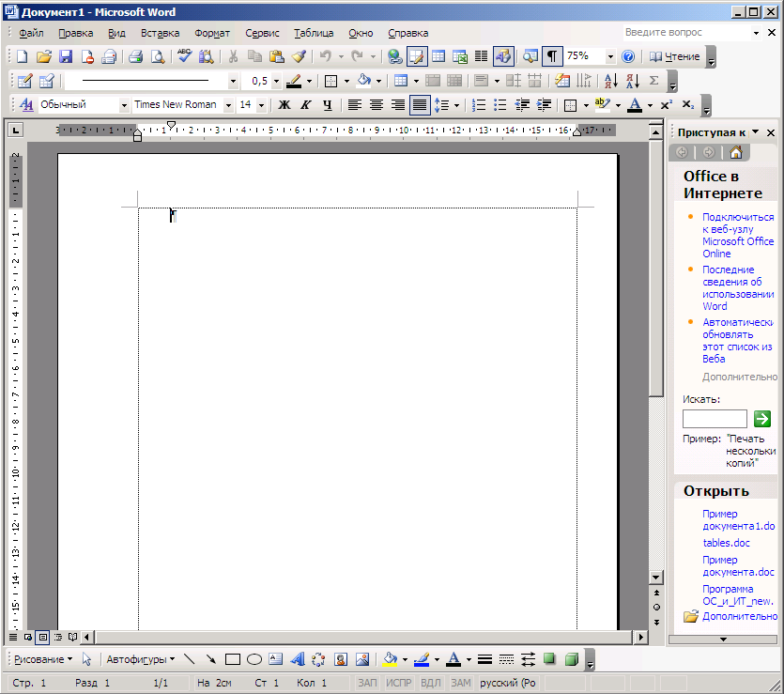Click Введите вопрос help question box
Image resolution: width=784 pixels, height=694 pixels.
(686, 33)
